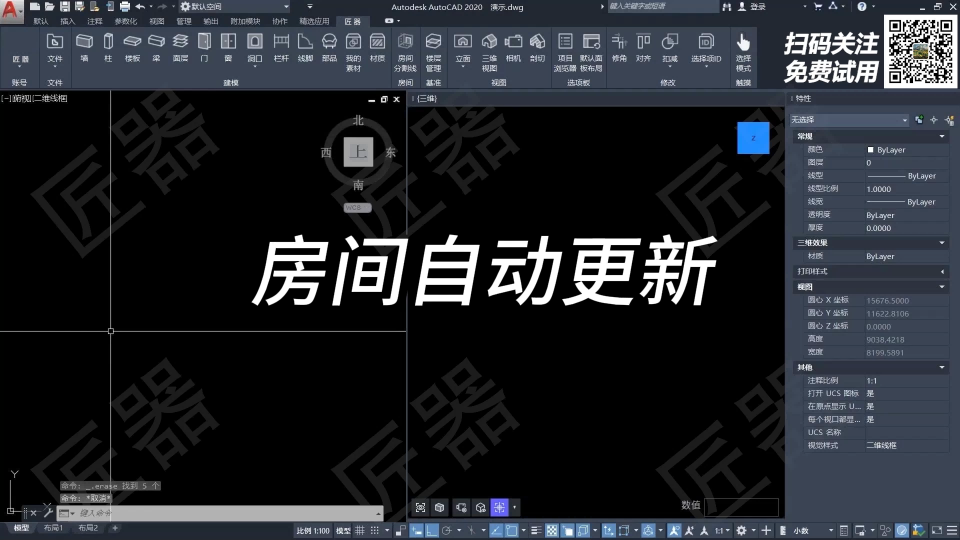This screenshot has width=960, height=540.
Task: Open the 布局2 layout tab
Action: pos(88,528)
